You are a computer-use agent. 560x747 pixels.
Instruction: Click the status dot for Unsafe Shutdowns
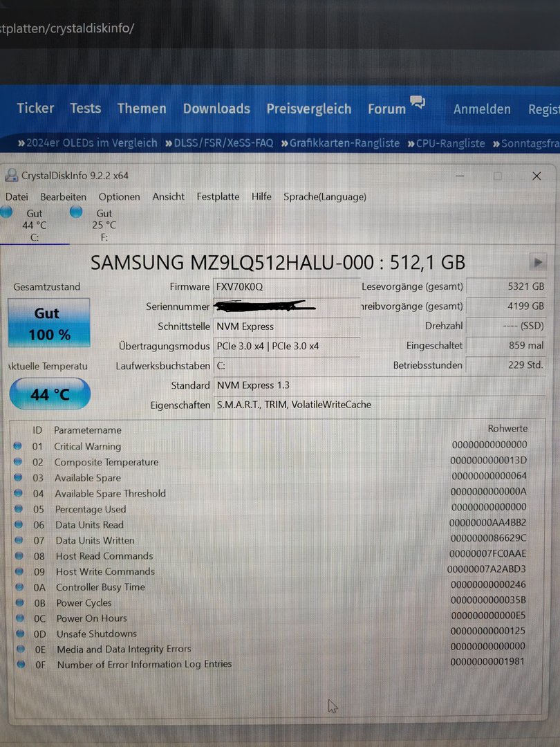[x=21, y=634]
